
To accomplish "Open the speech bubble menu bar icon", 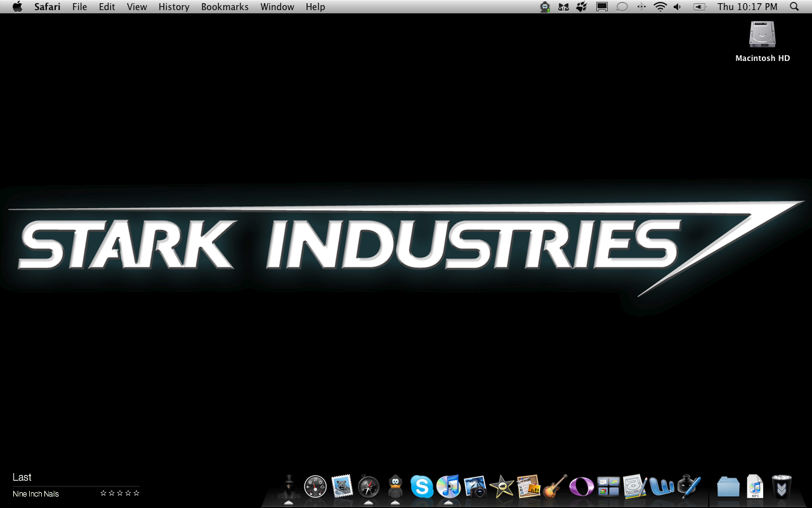I will point(622,7).
